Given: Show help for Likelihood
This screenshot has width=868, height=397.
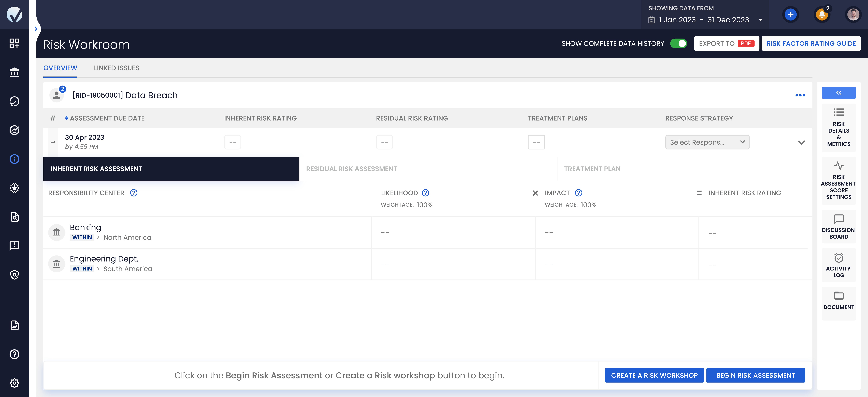Looking at the screenshot, I should pos(426,193).
